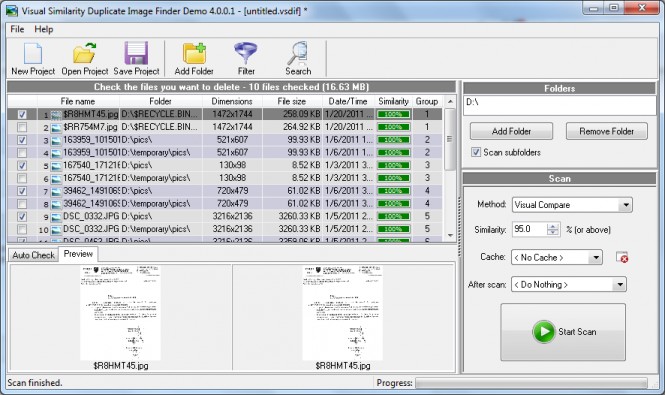This screenshot has width=665, height=395.
Task: Click the 3260.33 KB size in row 10
Action: (299, 230)
